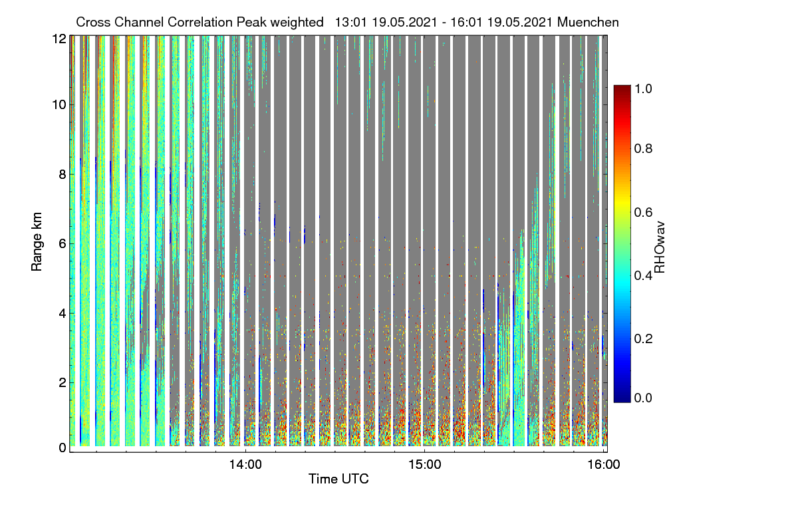Click the range axis tick label '10'
This screenshot has width=798, height=532.
(x=59, y=104)
